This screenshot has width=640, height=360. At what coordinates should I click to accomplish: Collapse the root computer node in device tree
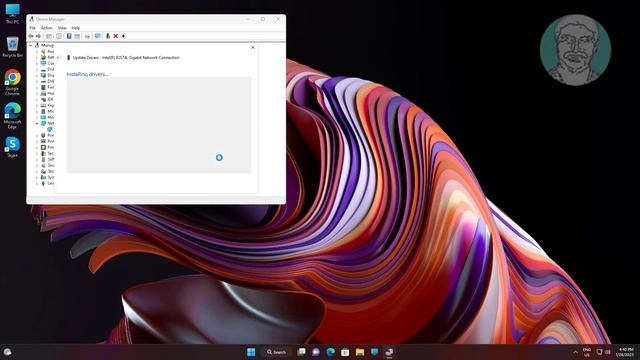click(x=31, y=45)
